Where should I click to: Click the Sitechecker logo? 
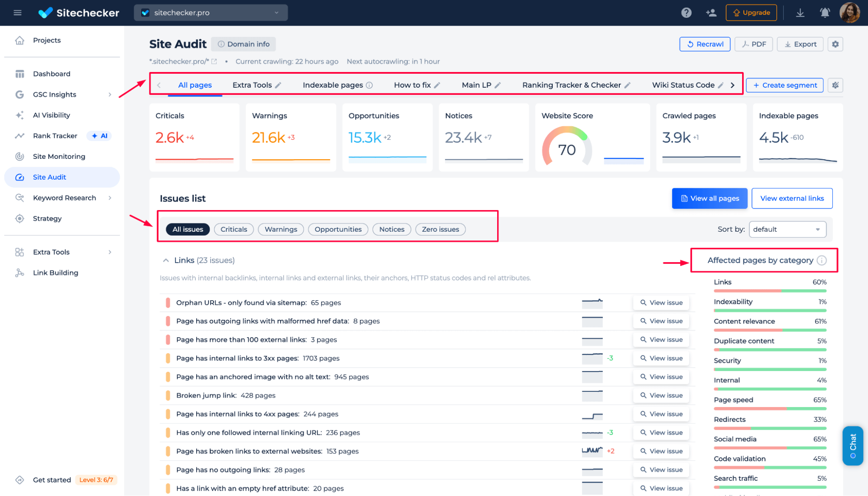pyautogui.click(x=79, y=13)
